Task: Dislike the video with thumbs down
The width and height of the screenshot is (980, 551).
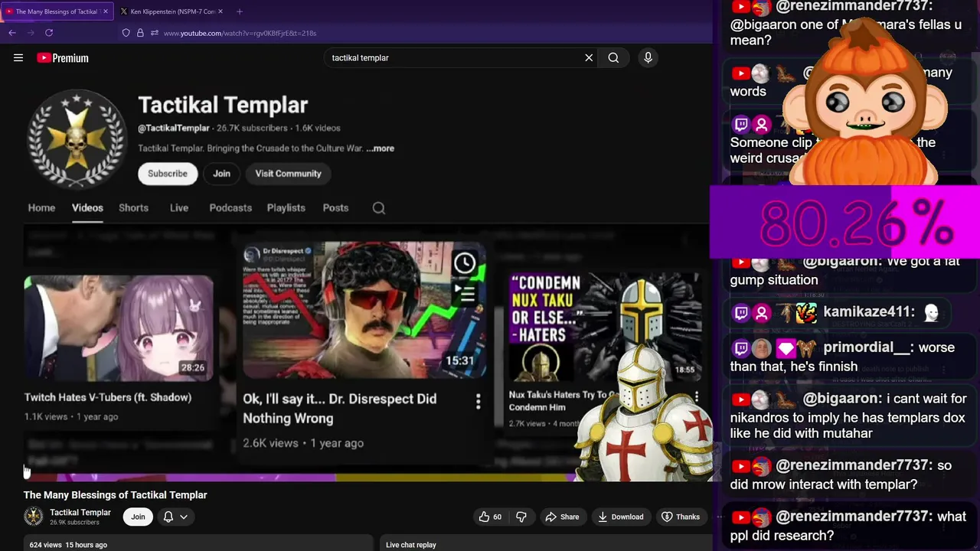Action: pyautogui.click(x=521, y=517)
